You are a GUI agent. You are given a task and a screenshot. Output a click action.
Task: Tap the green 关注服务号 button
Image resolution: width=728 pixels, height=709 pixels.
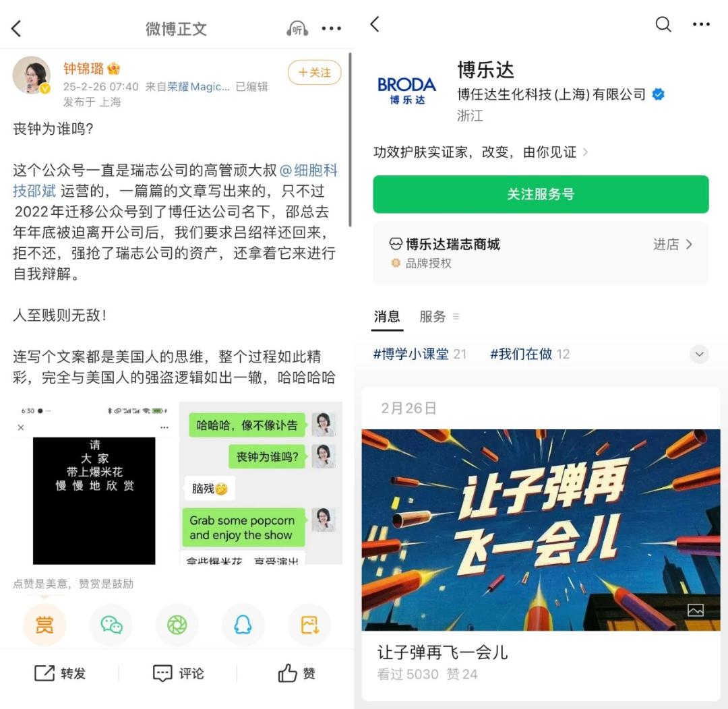(x=541, y=194)
